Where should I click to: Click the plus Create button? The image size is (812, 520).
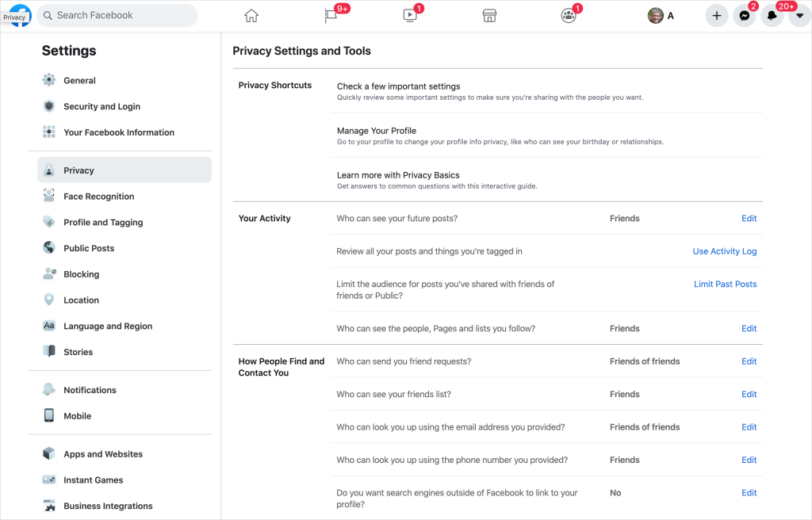(716, 15)
